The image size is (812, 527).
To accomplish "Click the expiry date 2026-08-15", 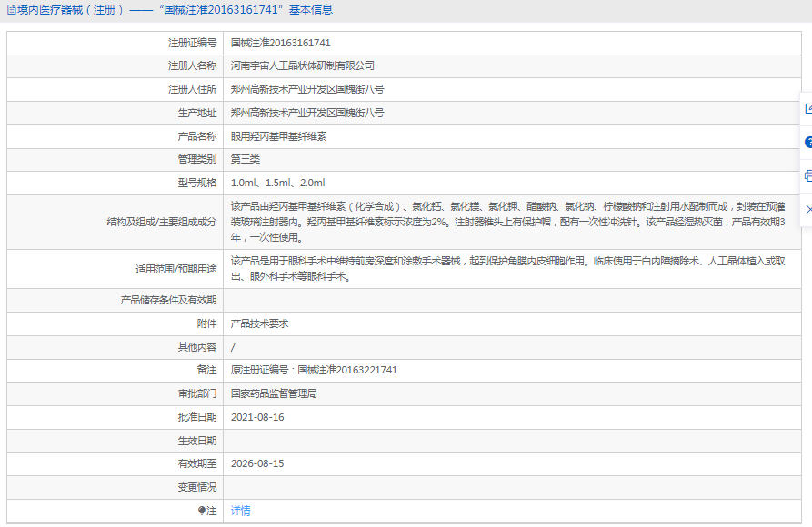I will point(257,463).
